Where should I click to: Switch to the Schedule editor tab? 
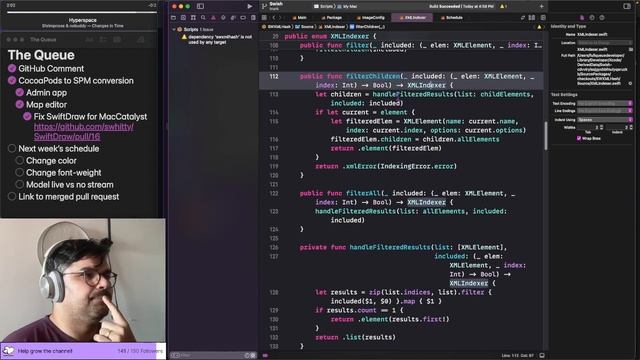click(x=452, y=18)
